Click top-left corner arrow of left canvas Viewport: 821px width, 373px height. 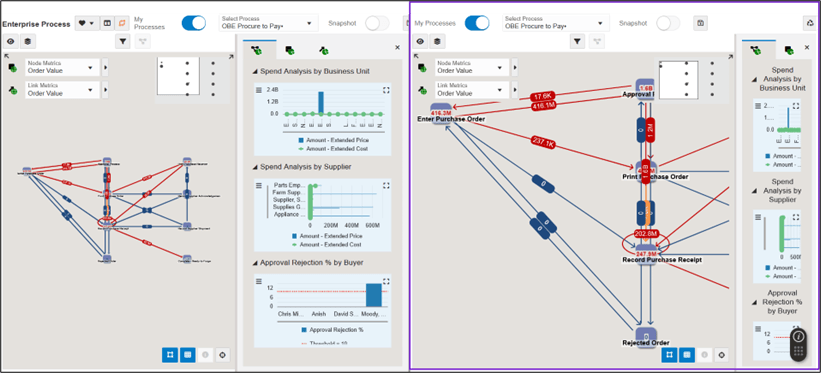click(6, 56)
